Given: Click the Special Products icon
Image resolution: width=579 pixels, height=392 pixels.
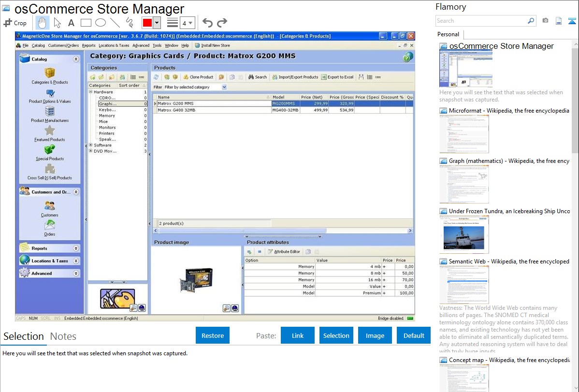Looking at the screenshot, I should coord(50,150).
